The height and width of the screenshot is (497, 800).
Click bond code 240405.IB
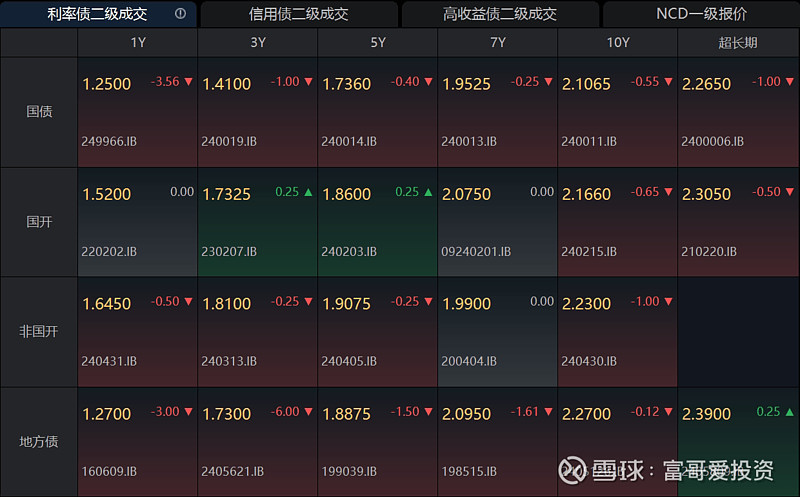click(x=349, y=361)
